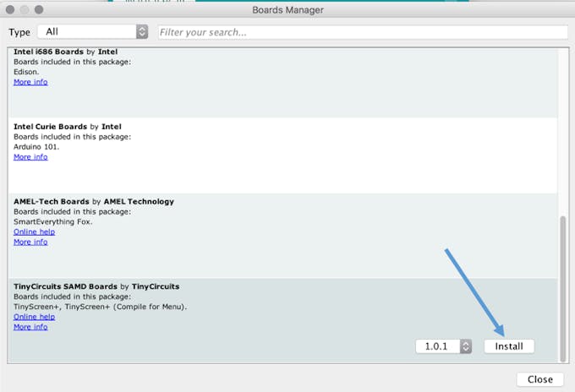Select the Intel Curie Boards by Intel title
This screenshot has height=392, width=575.
68,127
